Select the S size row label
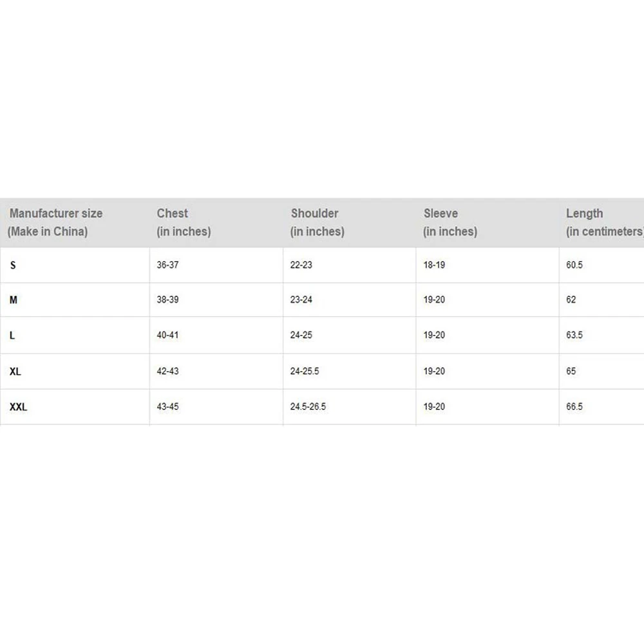 [13, 265]
